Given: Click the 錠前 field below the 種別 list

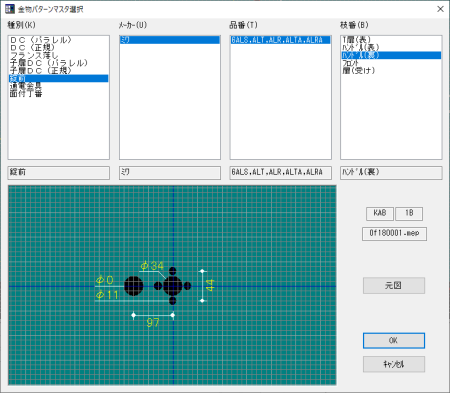Looking at the screenshot, I should 59,173.
